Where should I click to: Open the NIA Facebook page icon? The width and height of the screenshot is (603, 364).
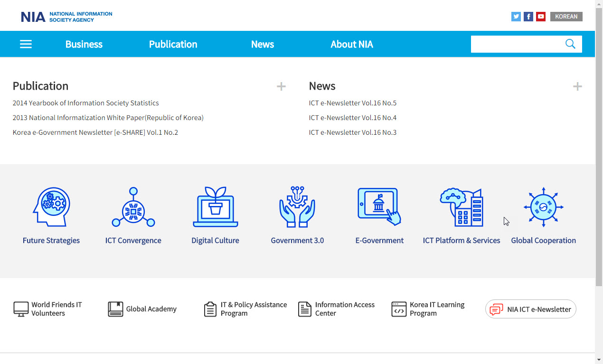click(x=528, y=17)
